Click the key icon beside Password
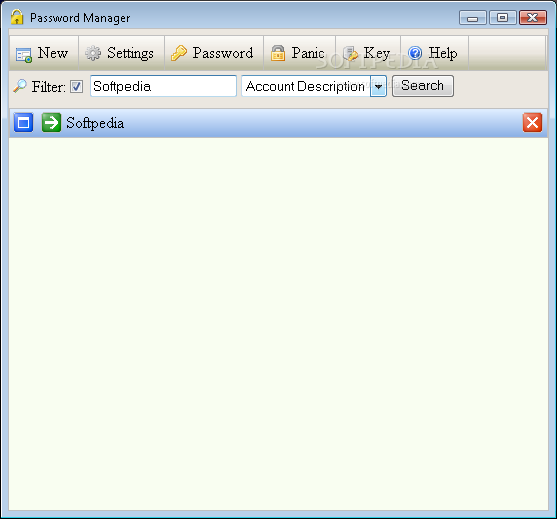Viewport: 557px width, 519px height. click(179, 53)
